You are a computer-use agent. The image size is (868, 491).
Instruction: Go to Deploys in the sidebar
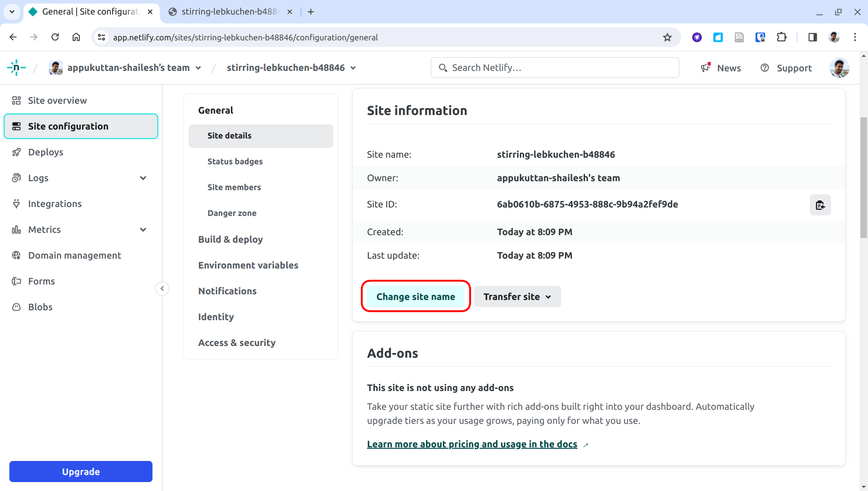46,152
